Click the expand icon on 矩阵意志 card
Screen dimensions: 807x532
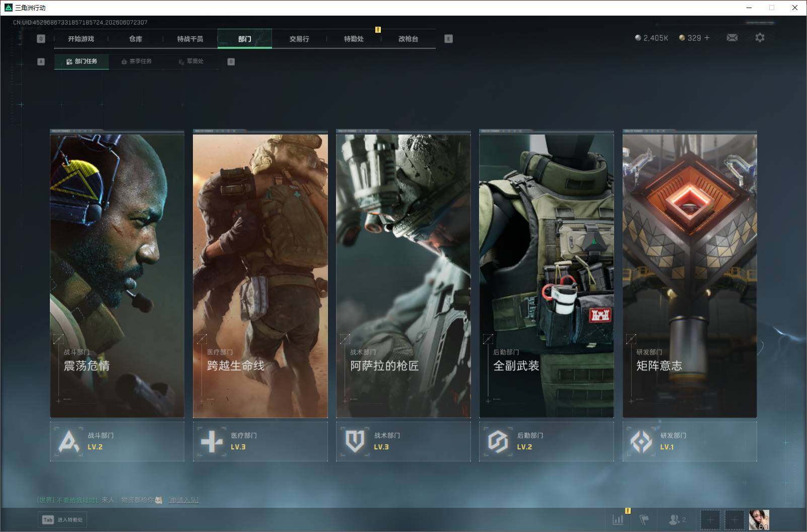(631, 339)
